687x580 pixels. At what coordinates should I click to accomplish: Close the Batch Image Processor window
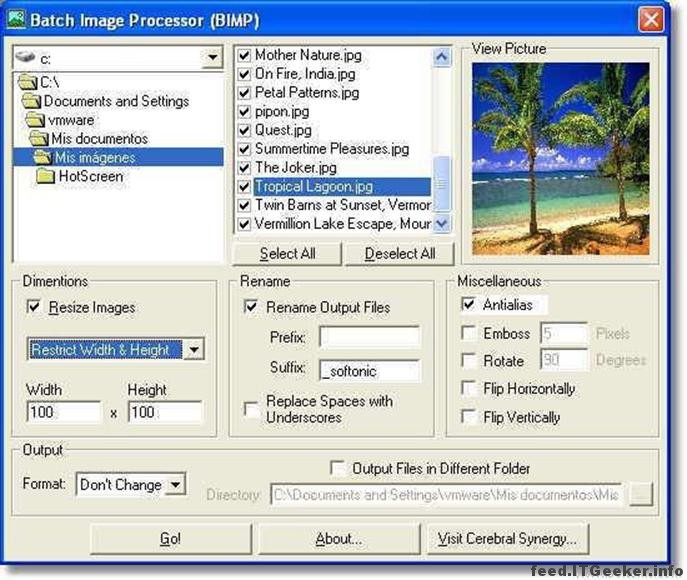pyautogui.click(x=651, y=20)
